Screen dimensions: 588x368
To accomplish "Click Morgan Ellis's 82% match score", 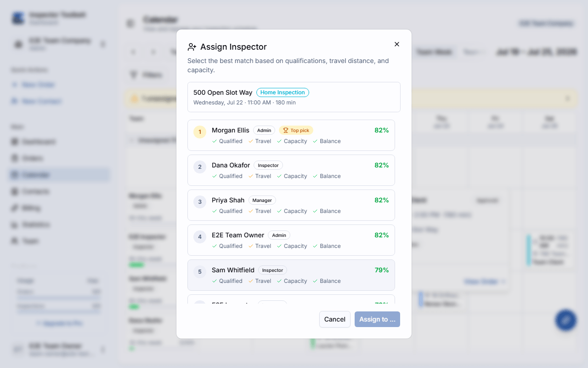I will point(382,130).
